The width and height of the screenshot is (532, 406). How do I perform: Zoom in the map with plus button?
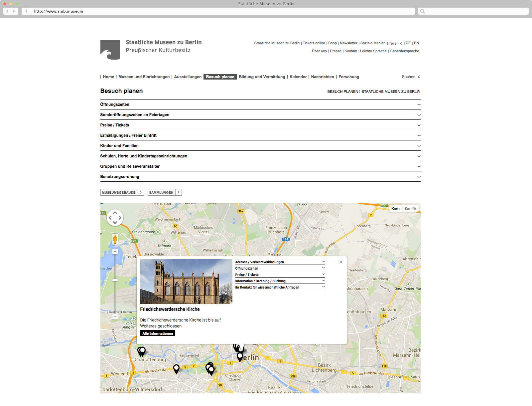pyautogui.click(x=115, y=252)
